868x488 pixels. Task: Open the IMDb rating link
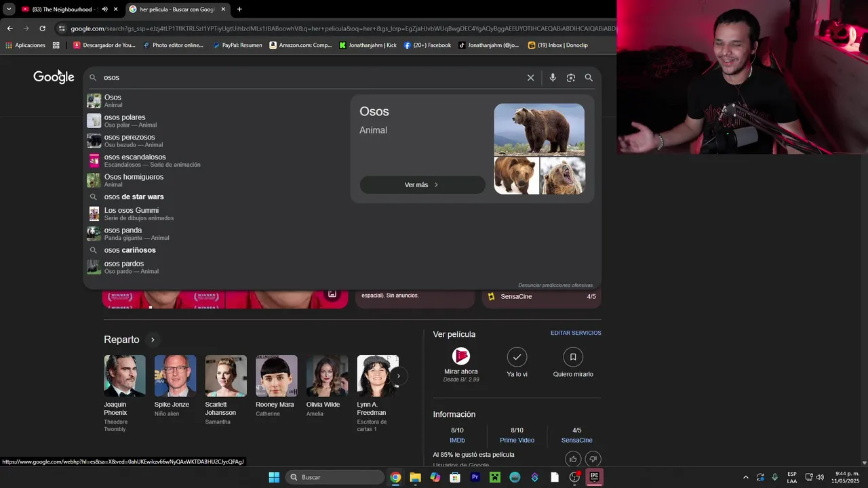(457, 441)
